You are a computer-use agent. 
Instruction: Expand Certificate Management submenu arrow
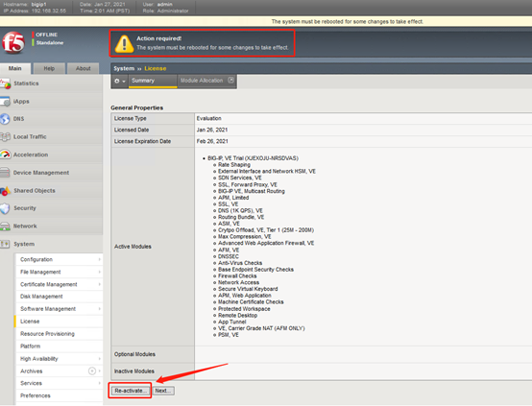pos(100,284)
